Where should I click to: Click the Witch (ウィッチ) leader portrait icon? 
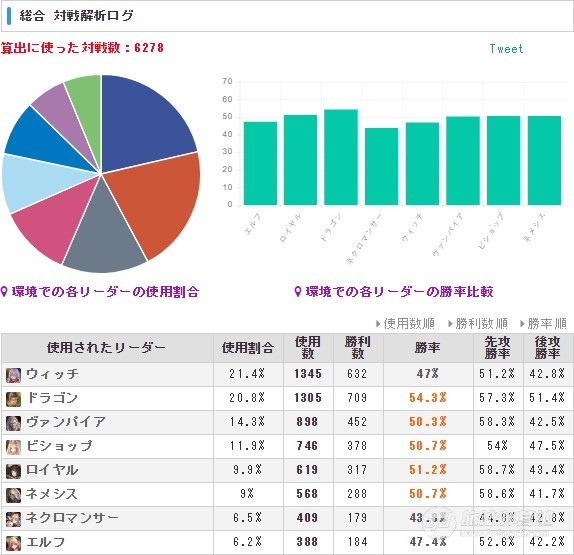point(13,375)
